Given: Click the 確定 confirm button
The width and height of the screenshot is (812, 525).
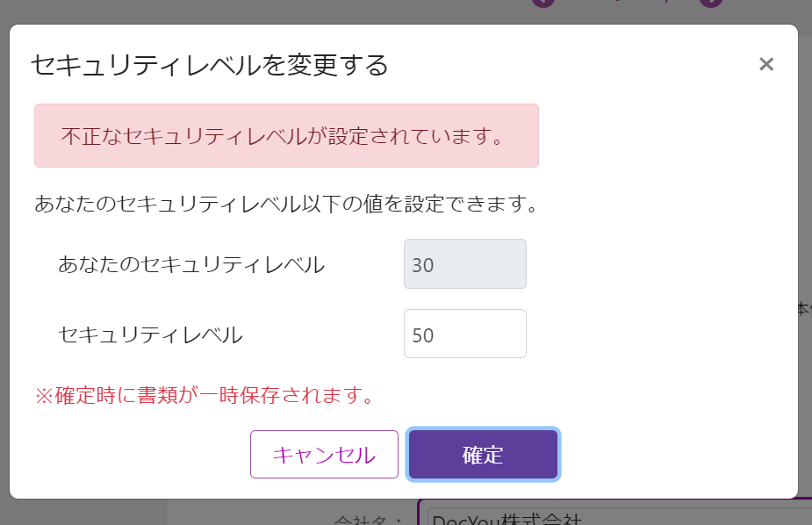Looking at the screenshot, I should (483, 455).
